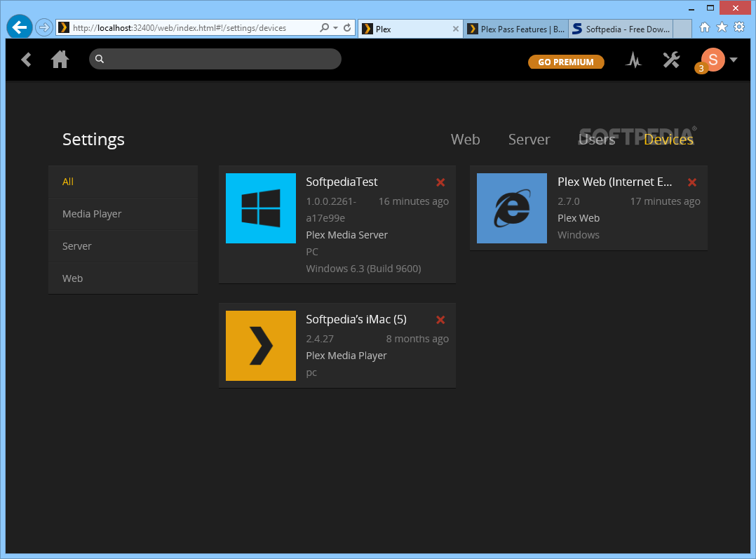Click the 16 minutes ago timestamp

414,201
